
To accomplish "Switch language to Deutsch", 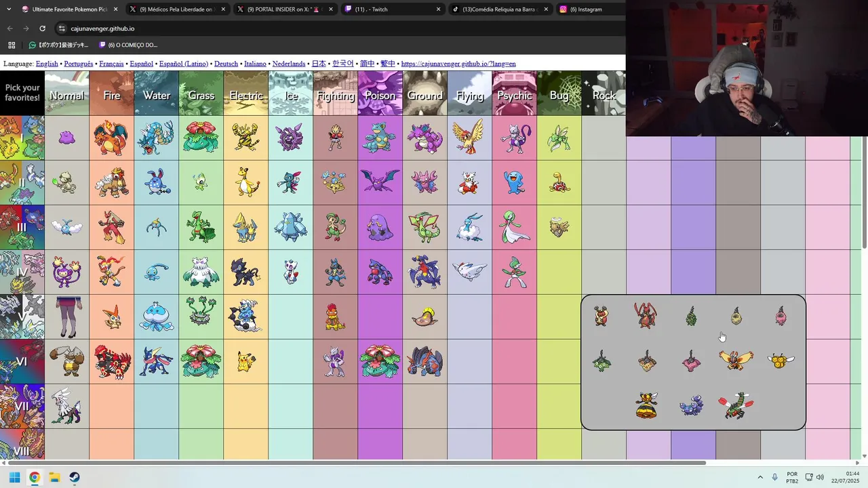I will point(226,64).
